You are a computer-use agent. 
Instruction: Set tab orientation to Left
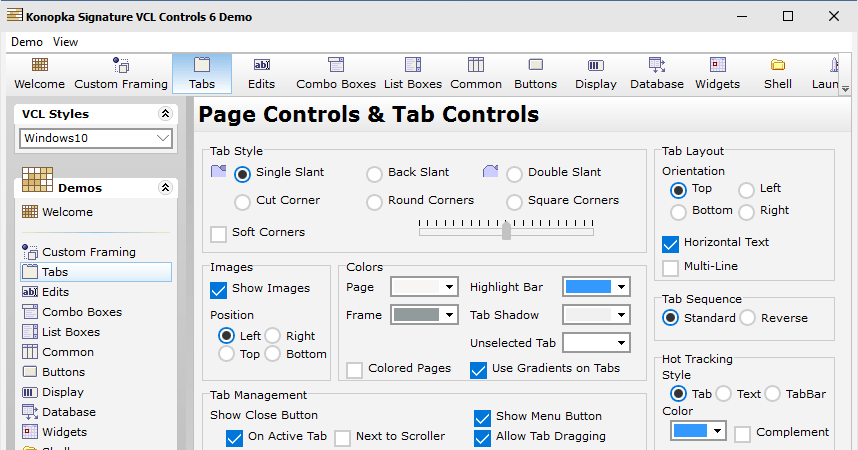[x=746, y=191]
